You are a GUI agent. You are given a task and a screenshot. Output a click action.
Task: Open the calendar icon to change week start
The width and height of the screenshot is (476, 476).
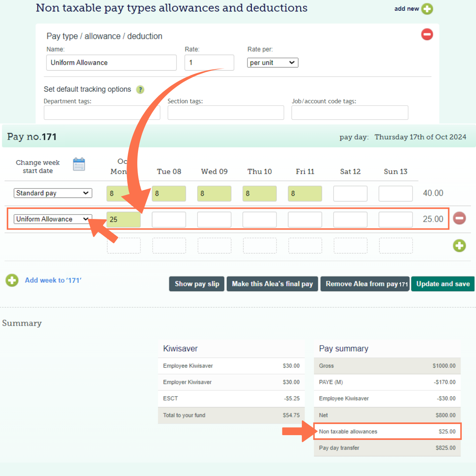(79, 164)
